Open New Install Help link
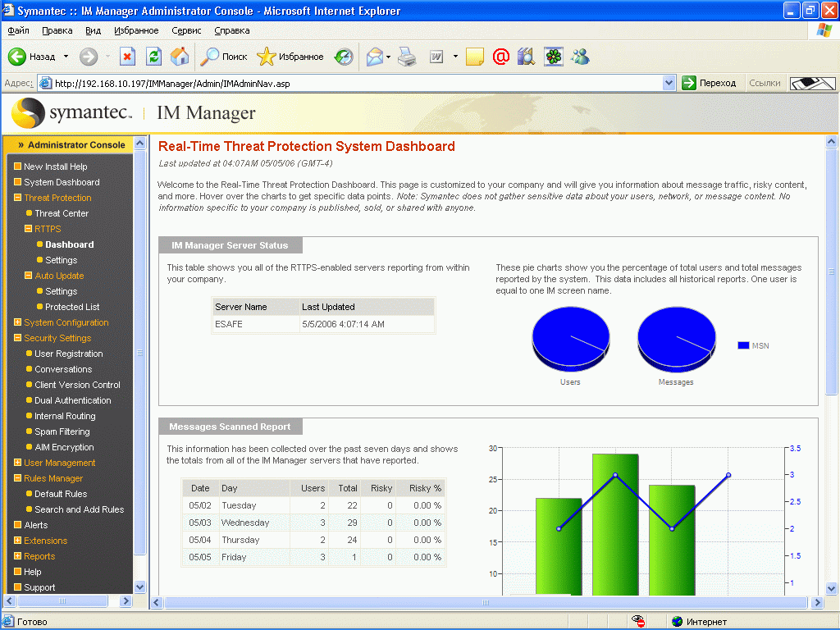The height and width of the screenshot is (630, 840). 55,167
